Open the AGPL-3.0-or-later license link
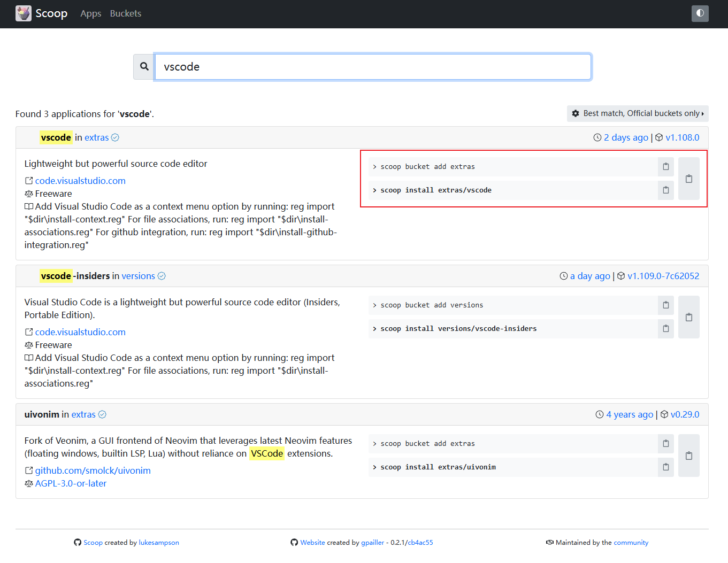The image size is (728, 563). tap(71, 483)
